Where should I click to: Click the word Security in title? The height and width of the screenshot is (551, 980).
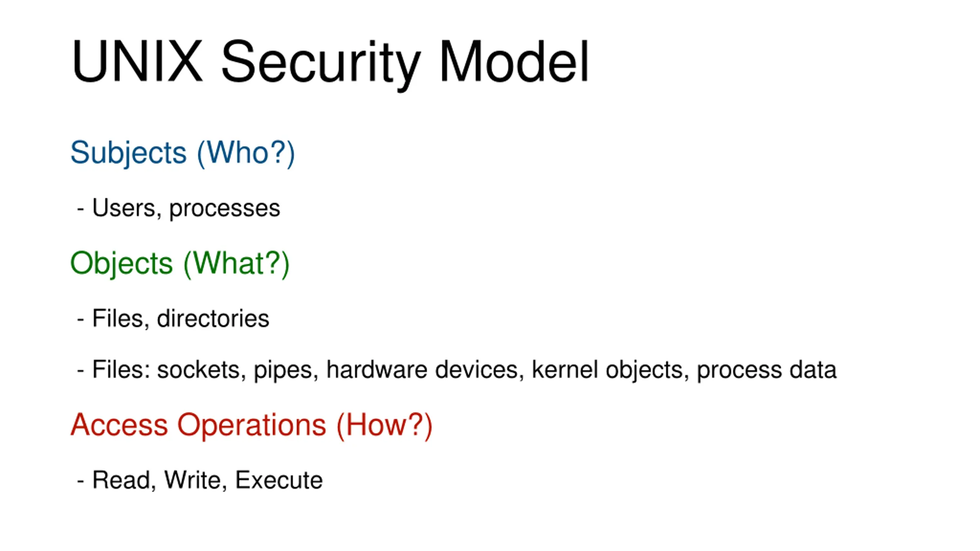click(321, 65)
